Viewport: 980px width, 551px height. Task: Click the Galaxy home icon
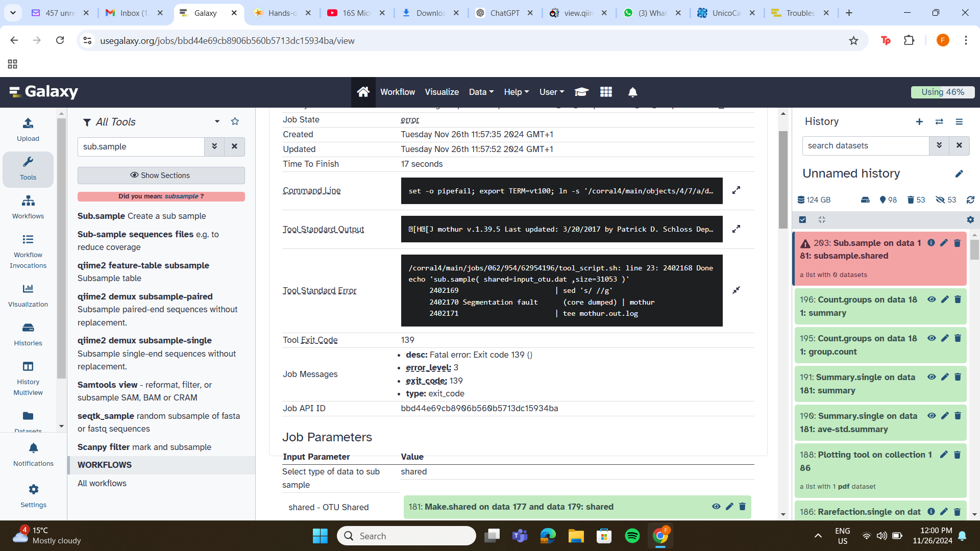363,92
